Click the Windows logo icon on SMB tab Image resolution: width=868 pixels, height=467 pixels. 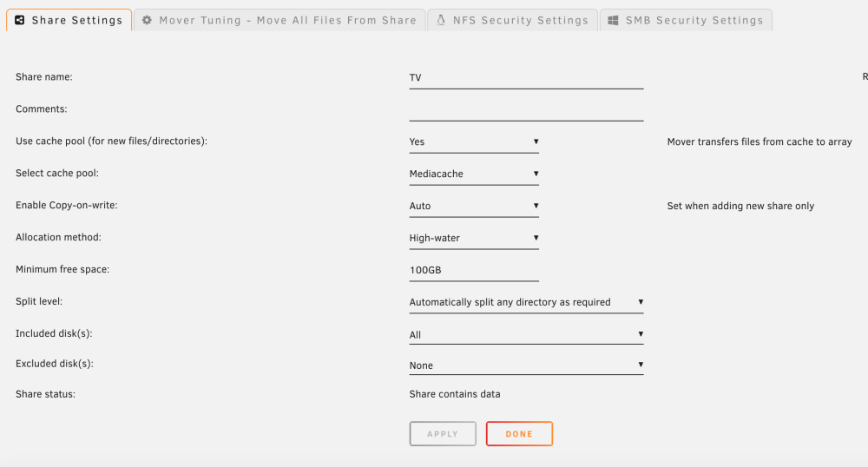pyautogui.click(x=613, y=21)
